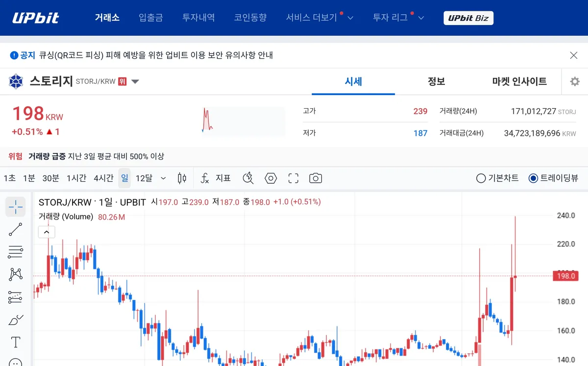This screenshot has height=366, width=588.
Task: Select the 12달 interval
Action: pyautogui.click(x=144, y=178)
